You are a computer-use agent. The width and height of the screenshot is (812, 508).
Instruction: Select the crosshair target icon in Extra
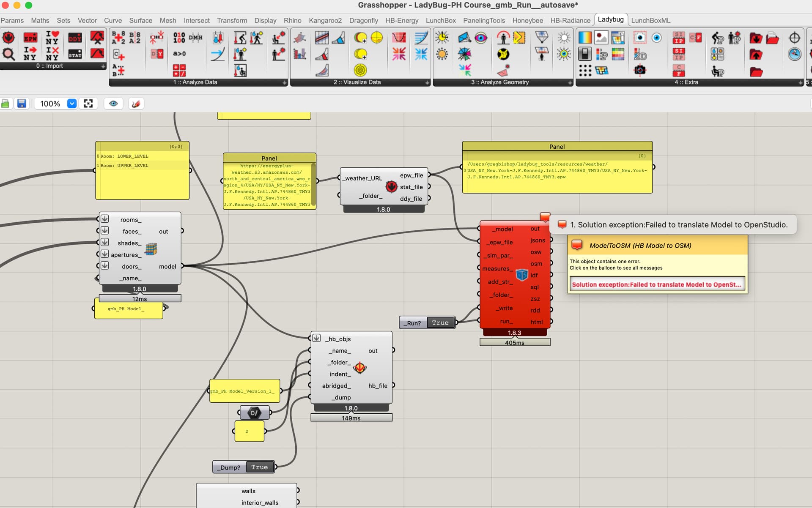(x=794, y=38)
